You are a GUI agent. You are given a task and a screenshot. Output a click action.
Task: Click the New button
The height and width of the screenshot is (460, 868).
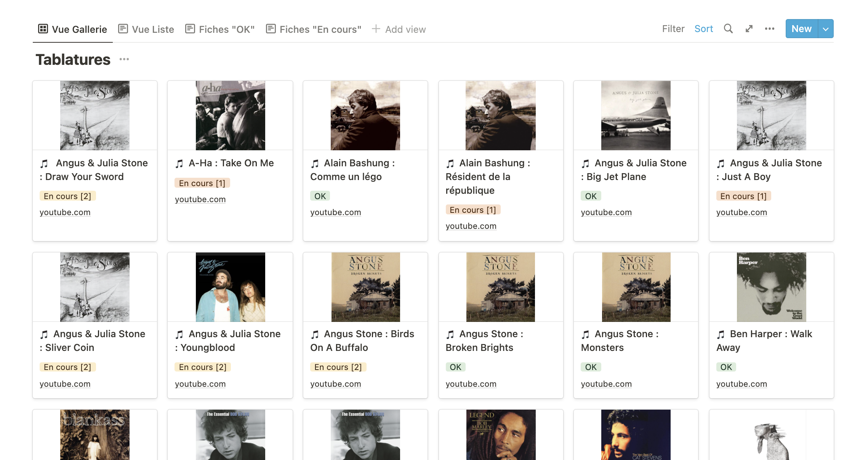point(802,29)
